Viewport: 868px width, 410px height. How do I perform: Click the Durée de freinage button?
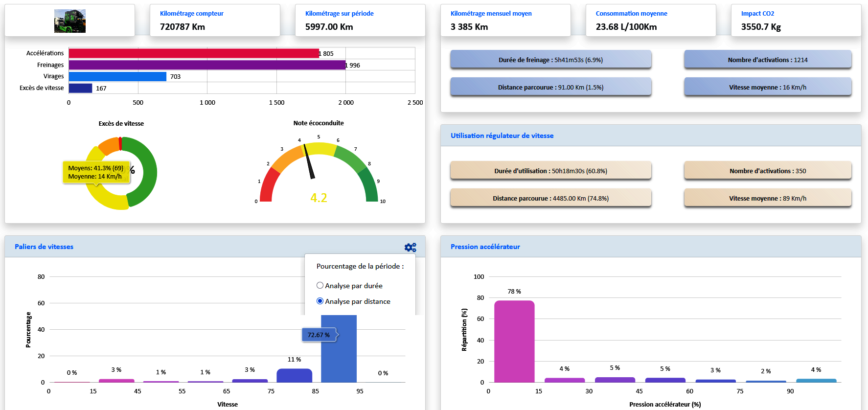tap(550, 60)
